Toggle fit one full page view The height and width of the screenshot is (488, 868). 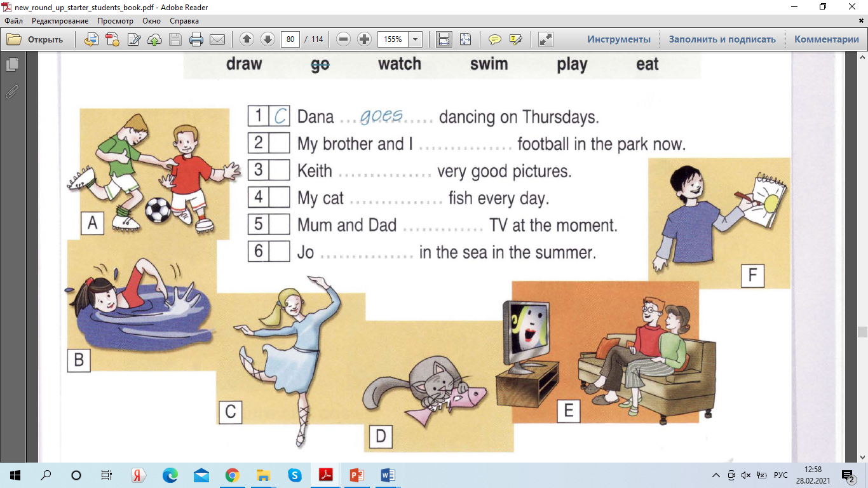465,39
